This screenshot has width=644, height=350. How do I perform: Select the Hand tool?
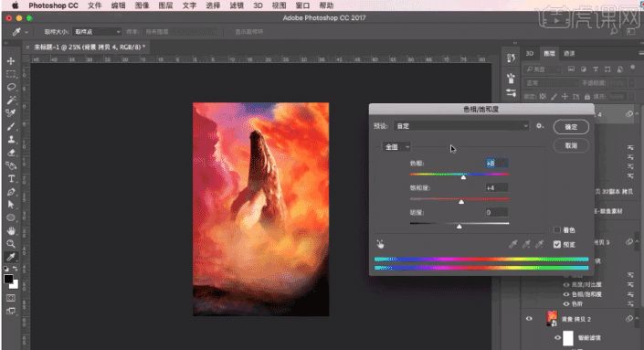(11, 231)
